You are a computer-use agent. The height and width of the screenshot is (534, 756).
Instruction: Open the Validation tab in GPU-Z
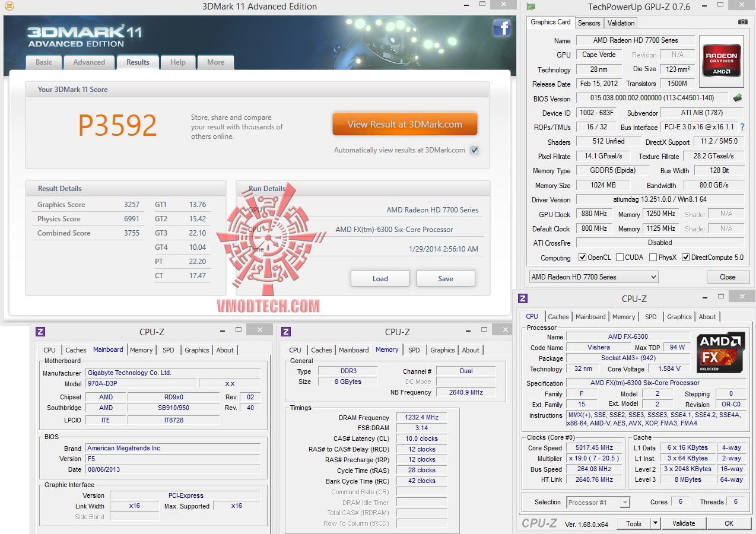[x=621, y=23]
